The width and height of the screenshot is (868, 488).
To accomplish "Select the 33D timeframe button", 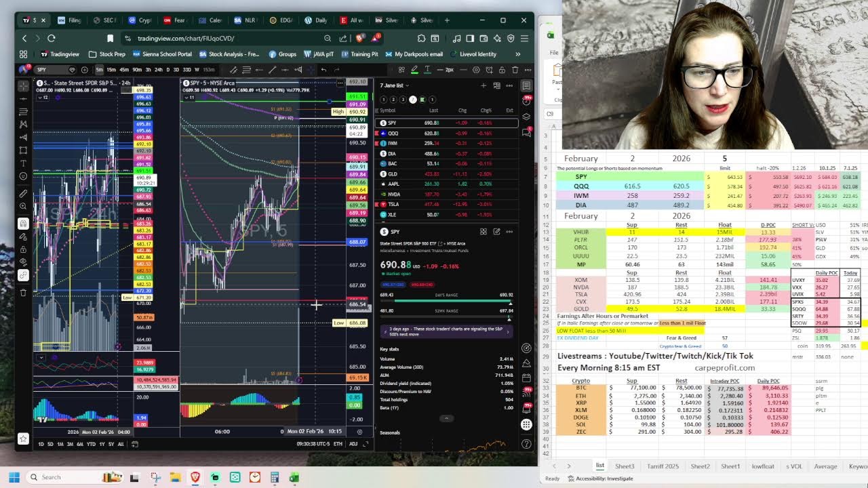I will (187, 69).
